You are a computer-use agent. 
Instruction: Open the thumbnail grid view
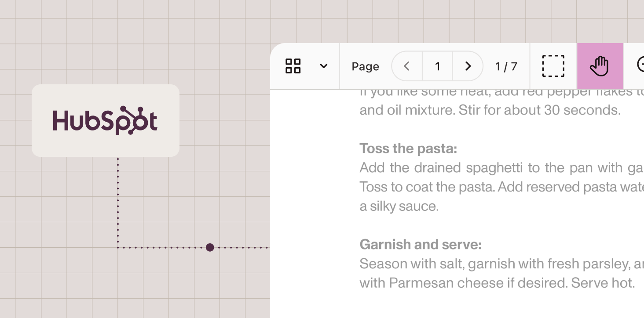pos(293,66)
